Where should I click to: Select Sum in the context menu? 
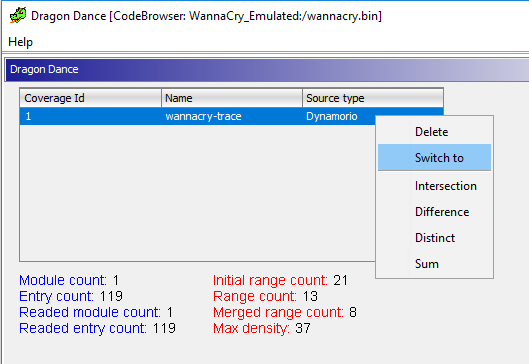pyautogui.click(x=434, y=264)
